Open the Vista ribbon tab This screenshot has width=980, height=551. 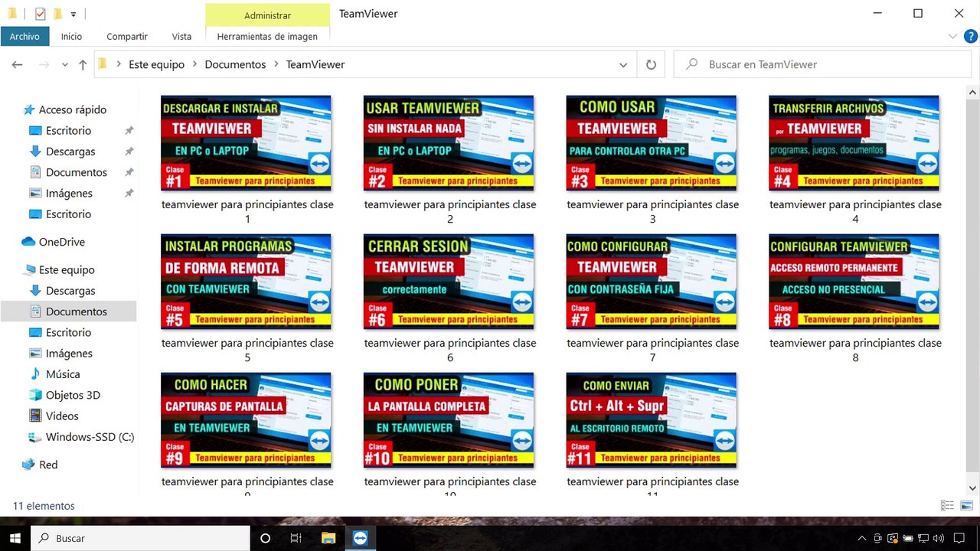pyautogui.click(x=181, y=36)
